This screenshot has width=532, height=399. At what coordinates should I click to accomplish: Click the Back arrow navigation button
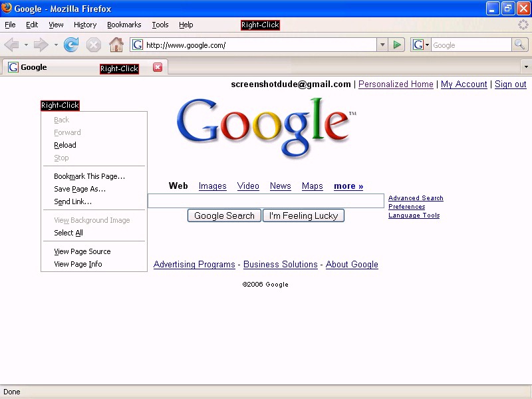[12, 45]
